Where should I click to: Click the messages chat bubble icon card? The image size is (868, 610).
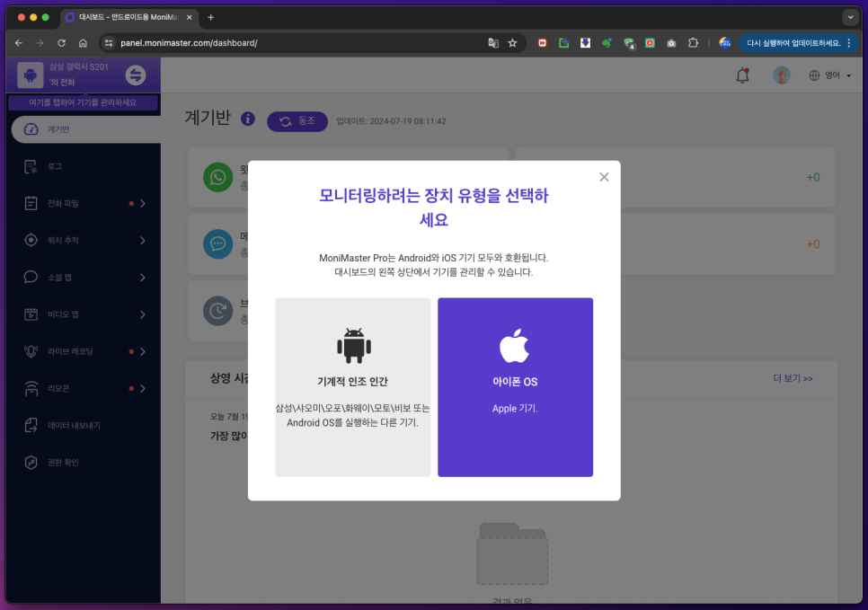click(x=218, y=244)
